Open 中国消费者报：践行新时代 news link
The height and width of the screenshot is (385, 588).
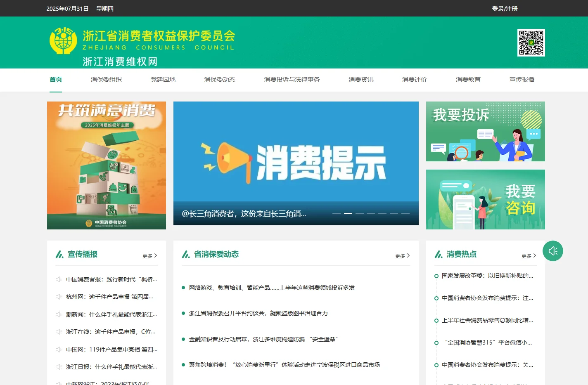[111, 279]
